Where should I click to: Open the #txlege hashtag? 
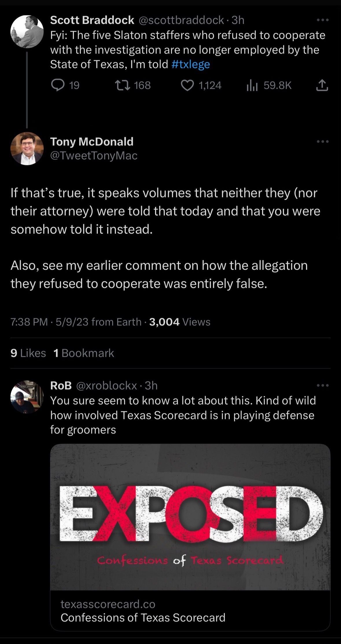[x=191, y=64]
